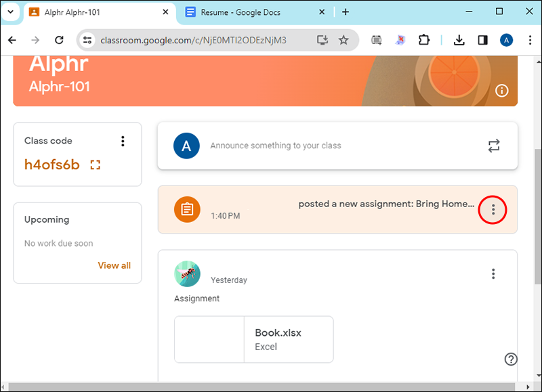Click the reuse post icon
The width and height of the screenshot is (542, 392).
click(494, 146)
